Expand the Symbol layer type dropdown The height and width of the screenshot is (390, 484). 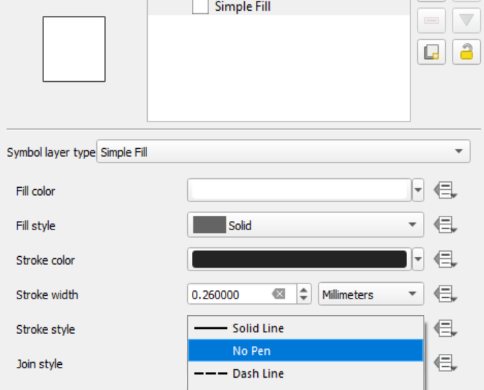pyautogui.click(x=283, y=152)
